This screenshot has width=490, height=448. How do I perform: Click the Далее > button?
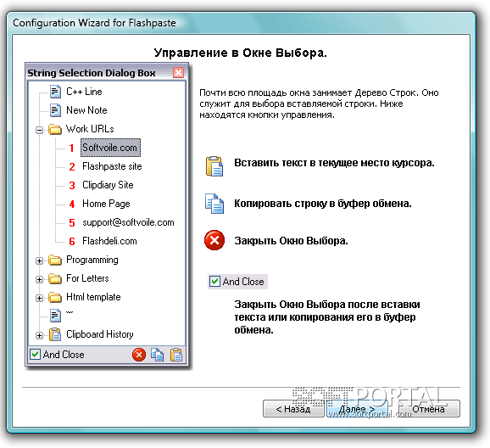tap(357, 409)
